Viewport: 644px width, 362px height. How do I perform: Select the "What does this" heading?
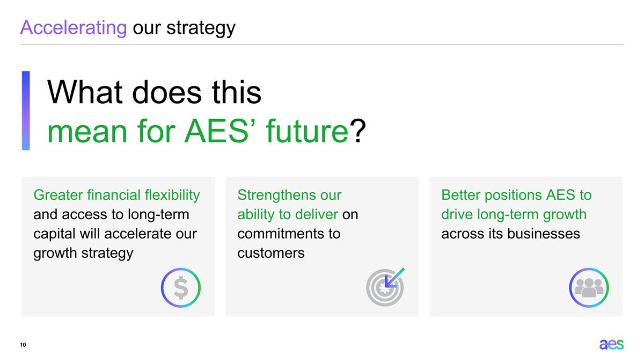click(155, 92)
